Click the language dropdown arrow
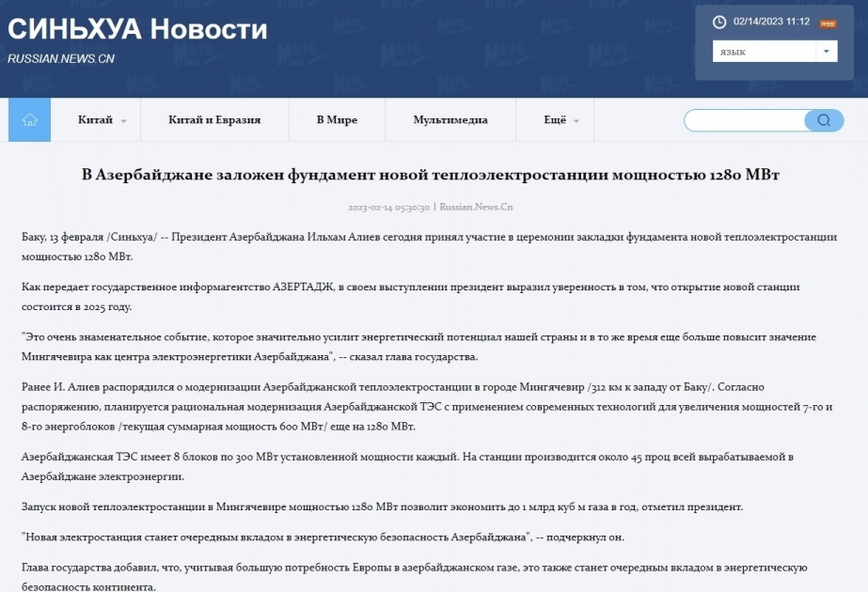This screenshot has height=592, width=868. click(827, 52)
